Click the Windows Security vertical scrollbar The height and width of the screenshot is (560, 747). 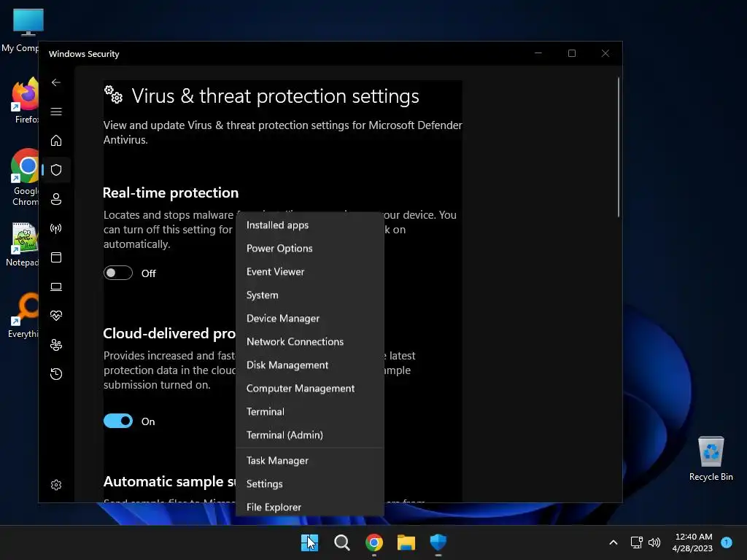pos(619,147)
